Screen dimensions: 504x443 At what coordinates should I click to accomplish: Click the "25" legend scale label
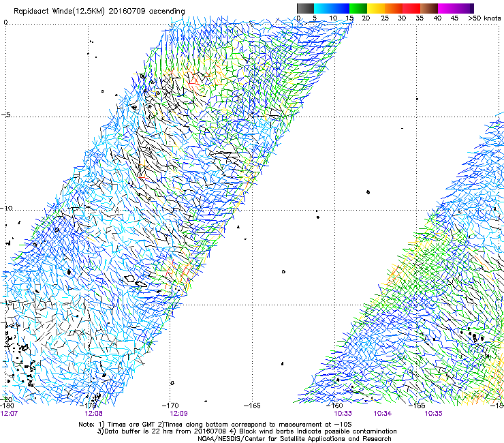click(385, 18)
